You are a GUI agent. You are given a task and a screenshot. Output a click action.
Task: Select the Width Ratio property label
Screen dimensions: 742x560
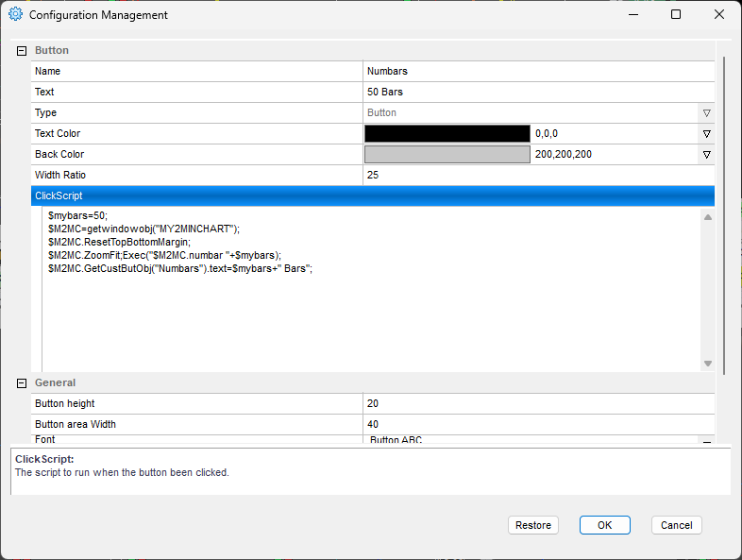[x=60, y=175]
